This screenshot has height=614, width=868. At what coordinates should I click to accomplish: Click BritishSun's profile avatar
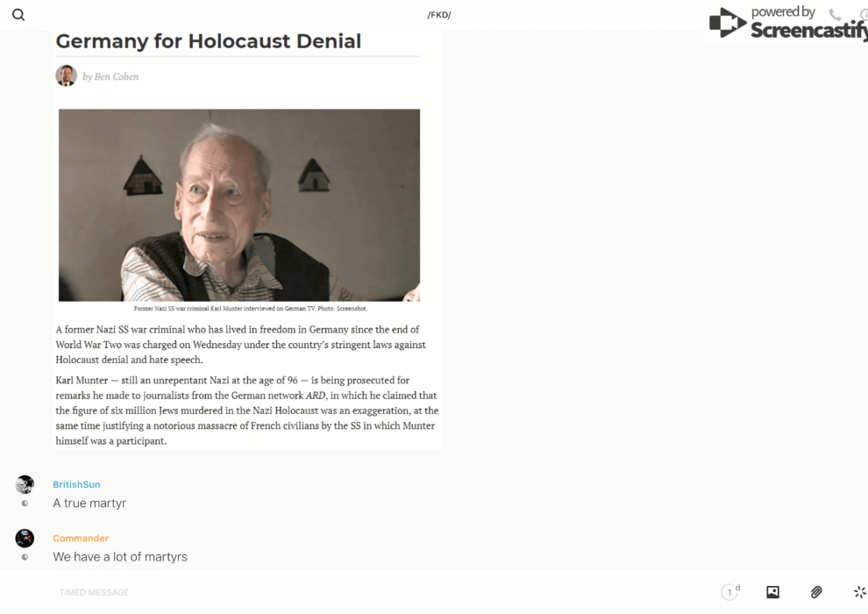(x=25, y=484)
